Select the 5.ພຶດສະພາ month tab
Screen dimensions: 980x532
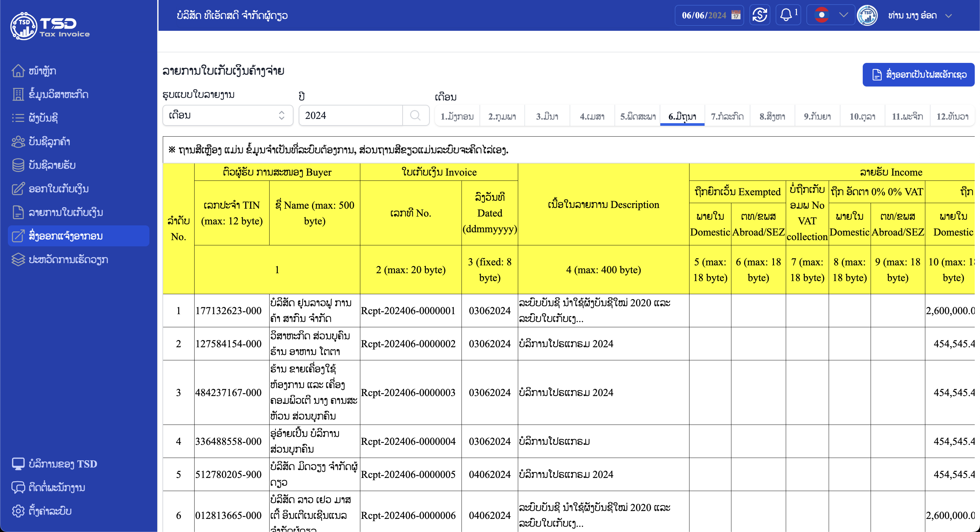tap(638, 116)
